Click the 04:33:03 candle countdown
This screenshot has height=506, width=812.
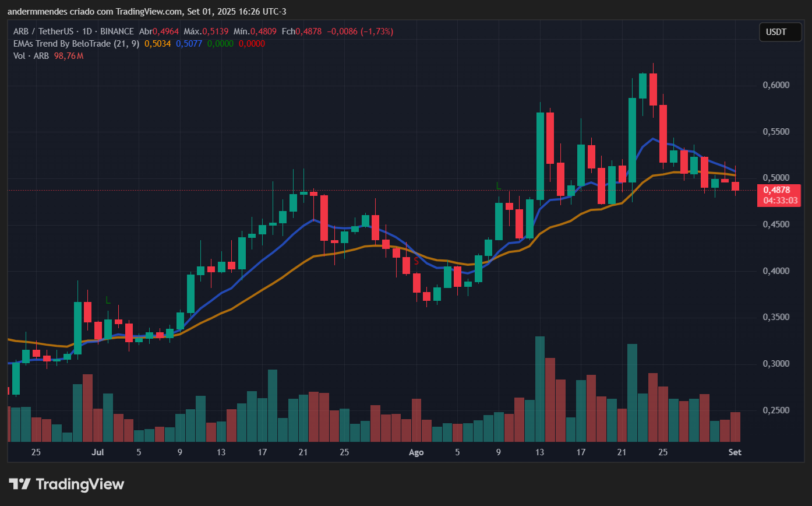[x=781, y=200]
